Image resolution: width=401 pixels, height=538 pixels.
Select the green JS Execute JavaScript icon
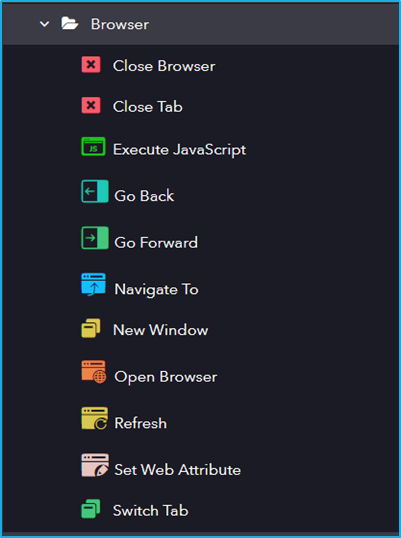pyautogui.click(x=93, y=147)
